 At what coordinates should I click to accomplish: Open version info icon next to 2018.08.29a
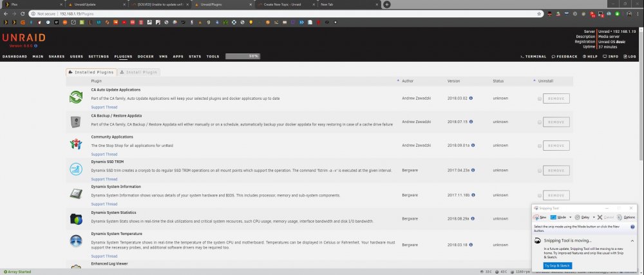473,219
